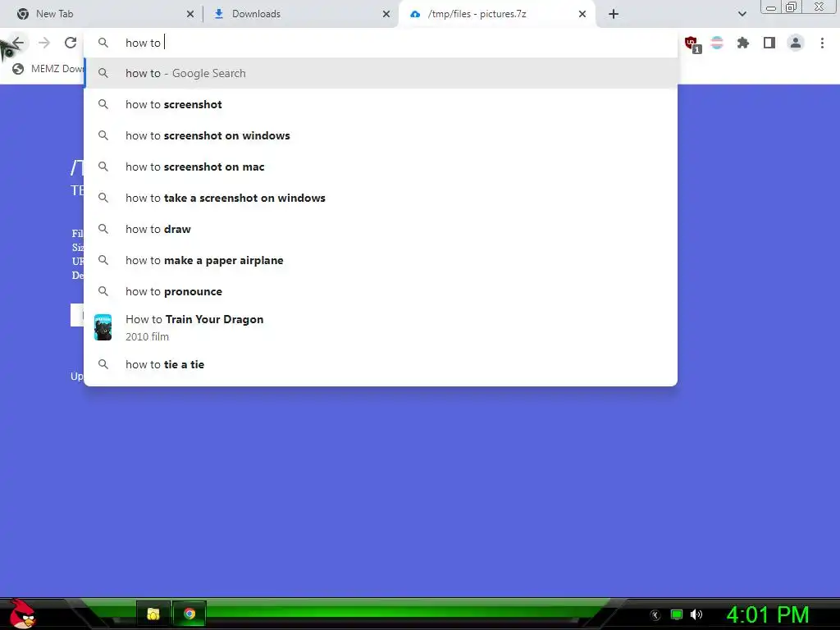Reload the page with the refresh icon
Image resolution: width=840 pixels, height=630 pixels.
(x=71, y=43)
